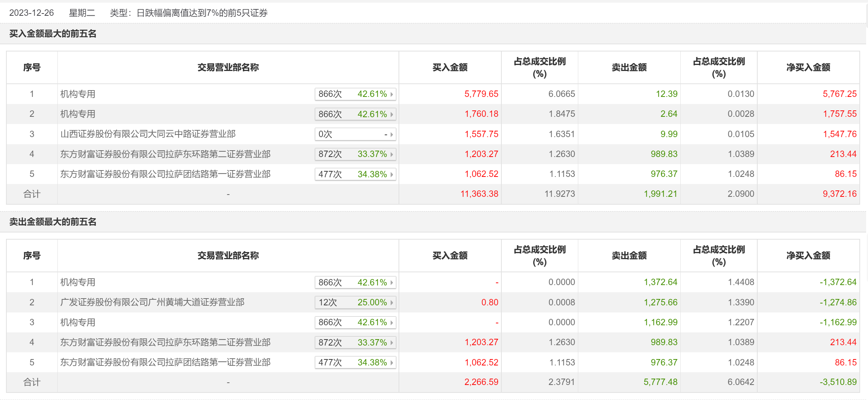
Task: Click arrow icon in 12次 25.00% box
Action: [x=391, y=303]
